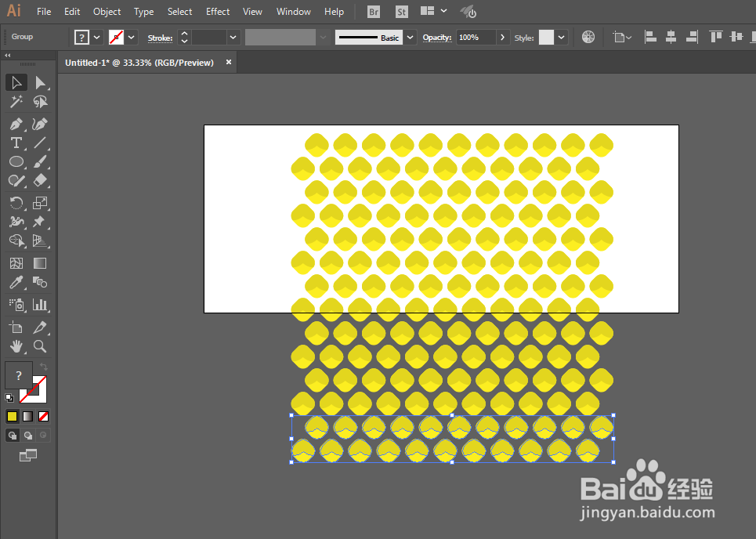Select the Pen tool

16,125
